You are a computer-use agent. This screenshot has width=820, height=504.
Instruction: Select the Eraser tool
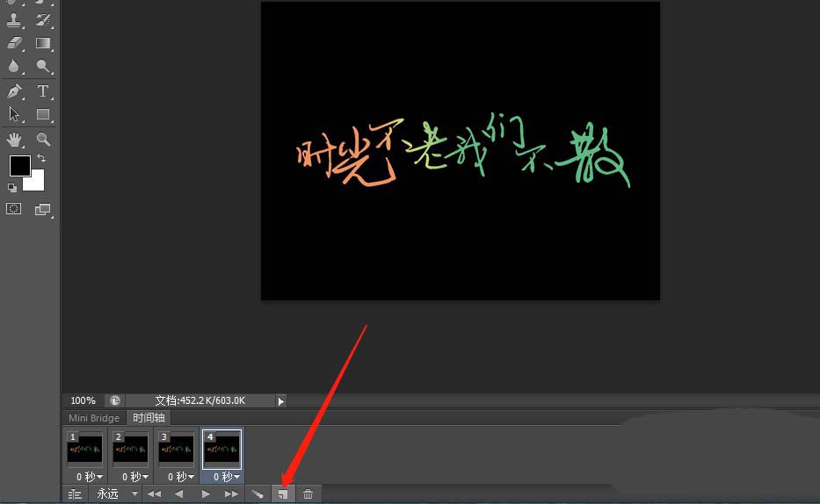[x=14, y=43]
